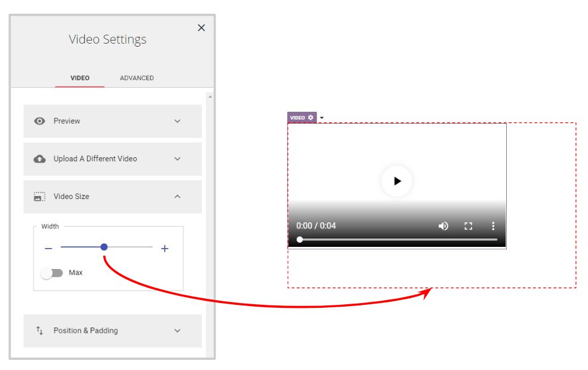Enter fullscreen with the video fullscreen icon

[469, 226]
